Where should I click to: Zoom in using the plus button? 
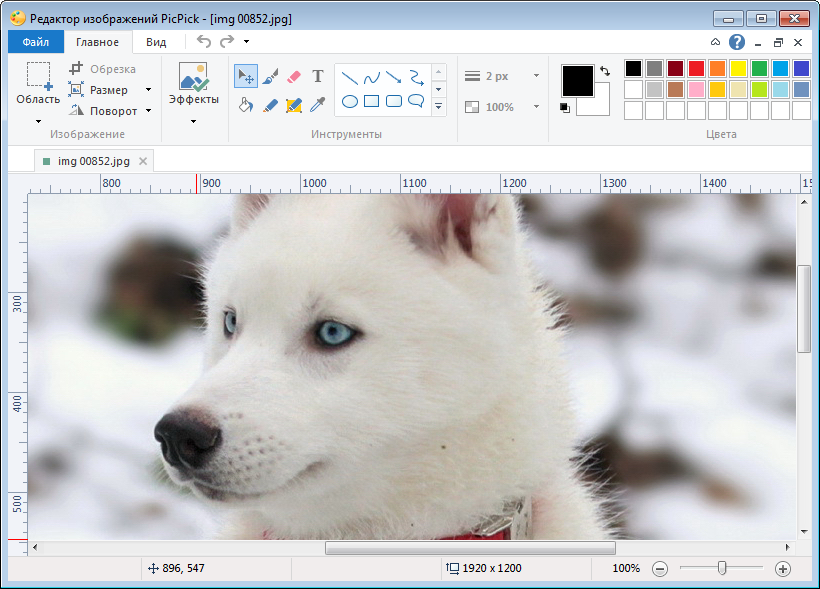pyautogui.click(x=784, y=568)
